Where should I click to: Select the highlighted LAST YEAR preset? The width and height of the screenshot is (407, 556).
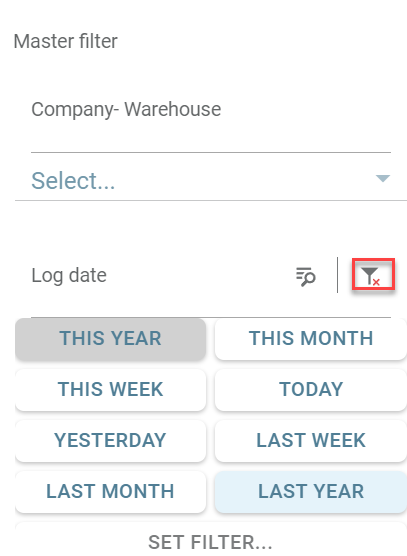(311, 491)
